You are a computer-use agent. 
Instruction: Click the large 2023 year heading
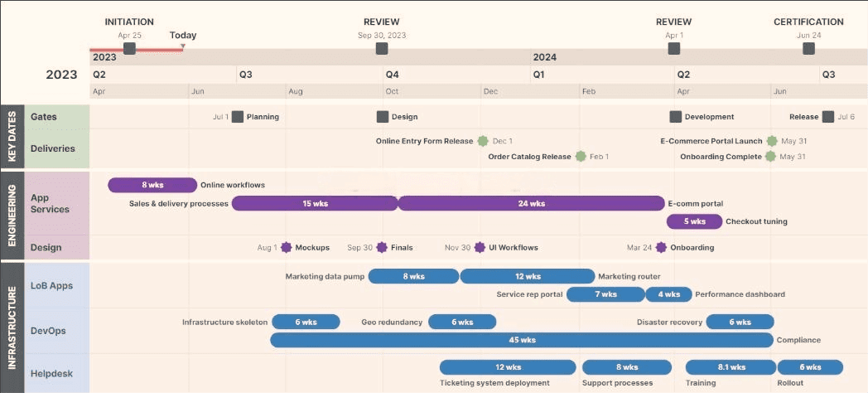pyautogui.click(x=61, y=75)
